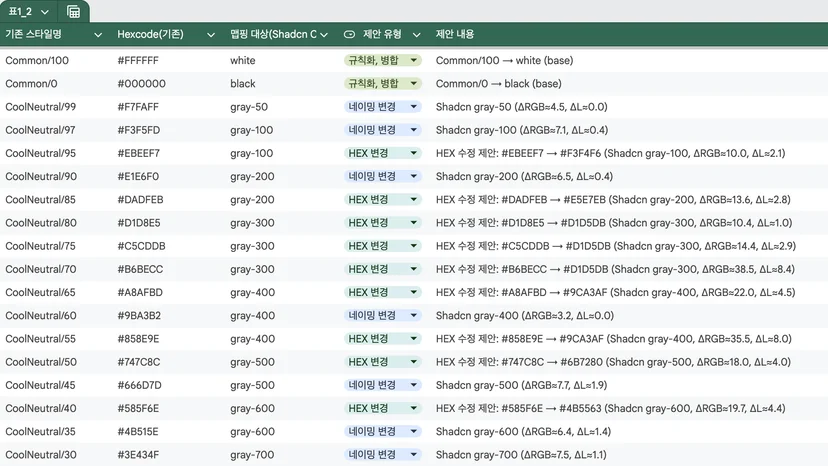
Task: Select the #747C8C hex code cell
Action: 139,362
